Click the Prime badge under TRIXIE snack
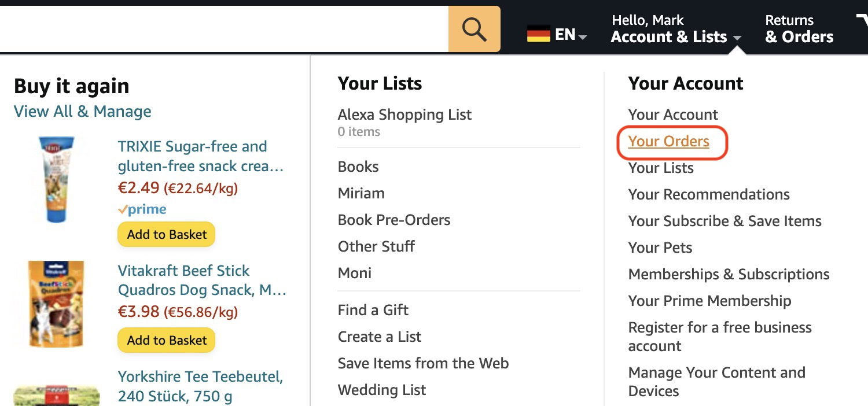 (142, 209)
